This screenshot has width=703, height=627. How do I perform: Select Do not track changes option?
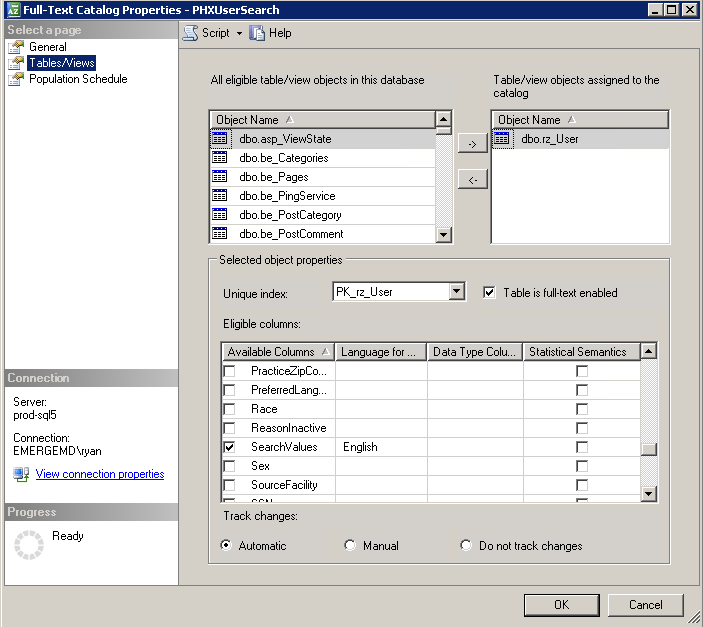coord(466,545)
